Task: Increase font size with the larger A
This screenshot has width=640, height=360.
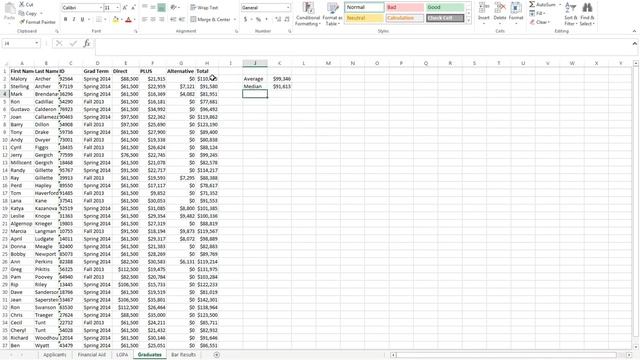Action: 125,8
